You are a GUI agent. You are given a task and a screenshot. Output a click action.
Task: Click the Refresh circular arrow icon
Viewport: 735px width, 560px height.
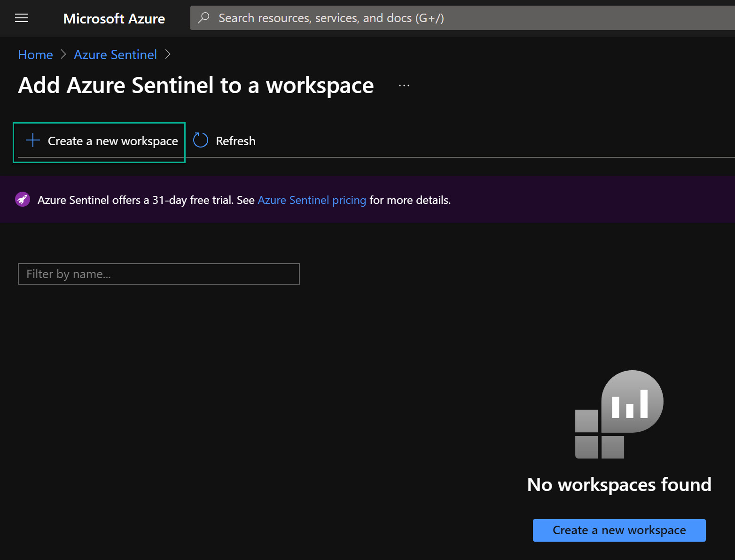tap(201, 140)
